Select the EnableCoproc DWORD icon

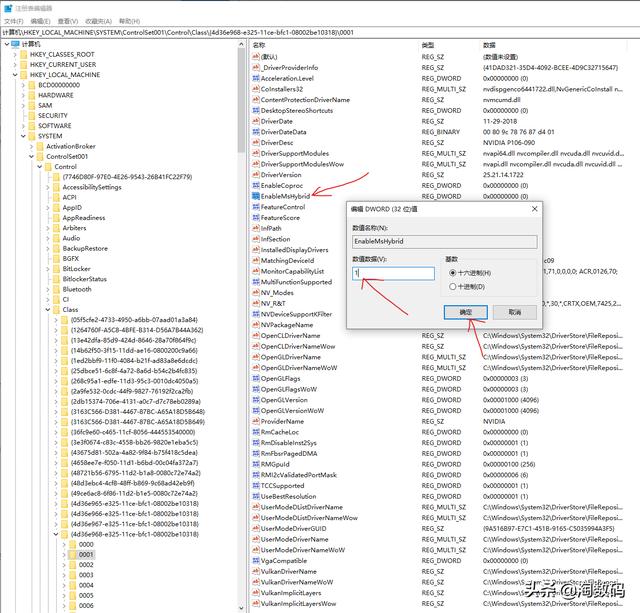coord(256,186)
